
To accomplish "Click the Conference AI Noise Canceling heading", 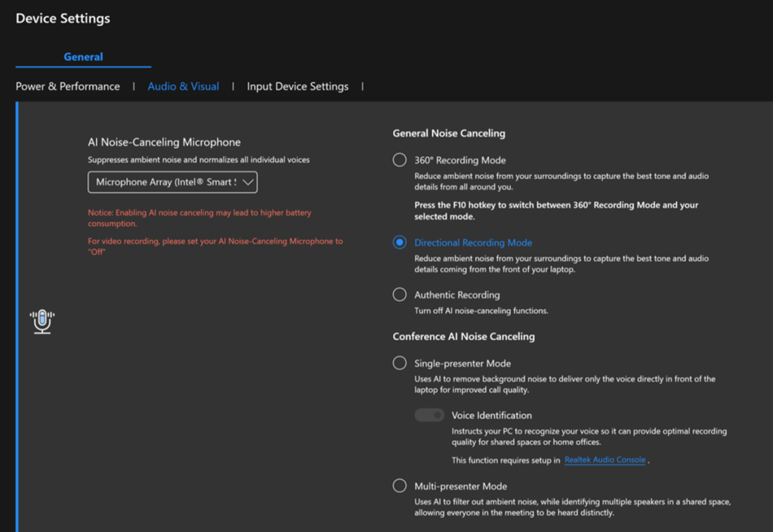I will (x=463, y=336).
